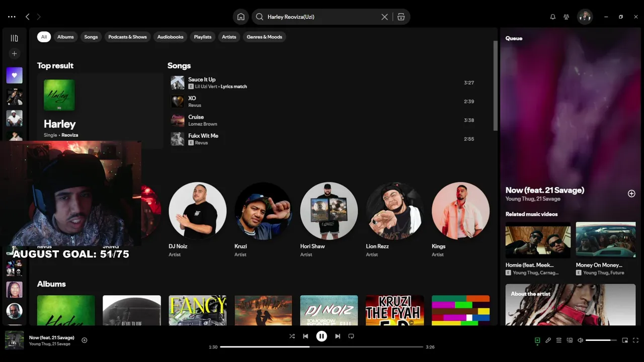Select the Podcasts & Shows filter
This screenshot has width=644, height=362.
click(128, 37)
